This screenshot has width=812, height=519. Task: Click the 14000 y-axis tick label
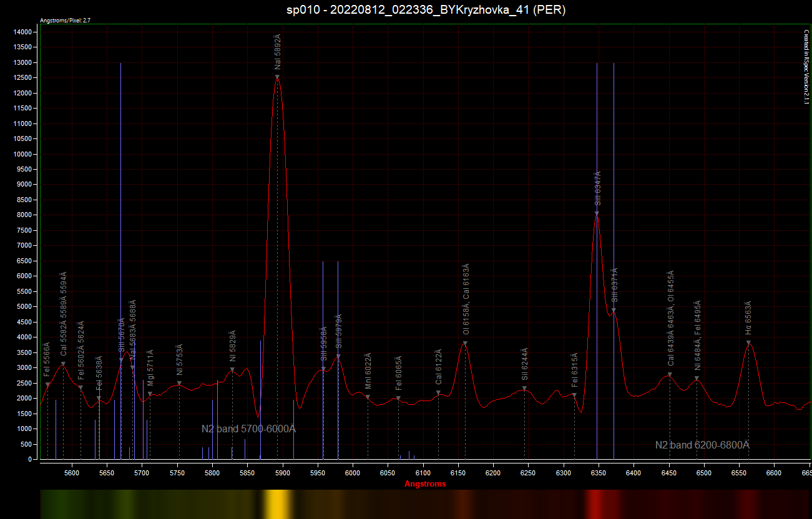tap(23, 32)
